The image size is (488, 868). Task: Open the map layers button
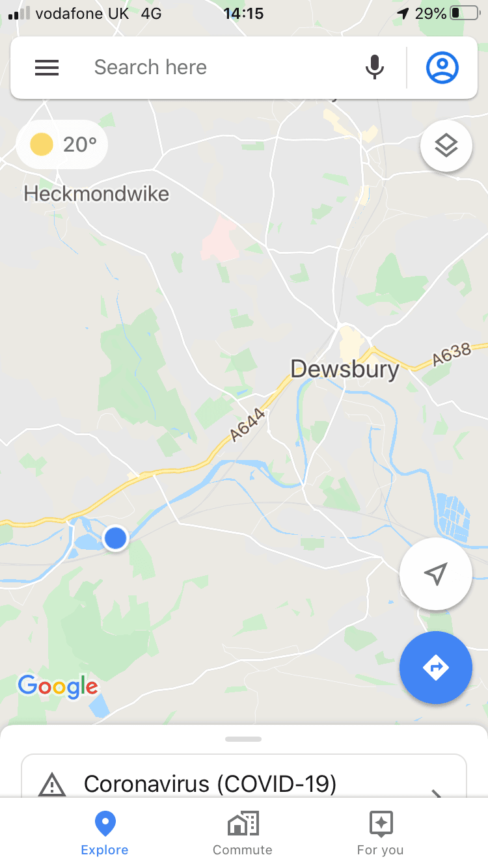(446, 146)
